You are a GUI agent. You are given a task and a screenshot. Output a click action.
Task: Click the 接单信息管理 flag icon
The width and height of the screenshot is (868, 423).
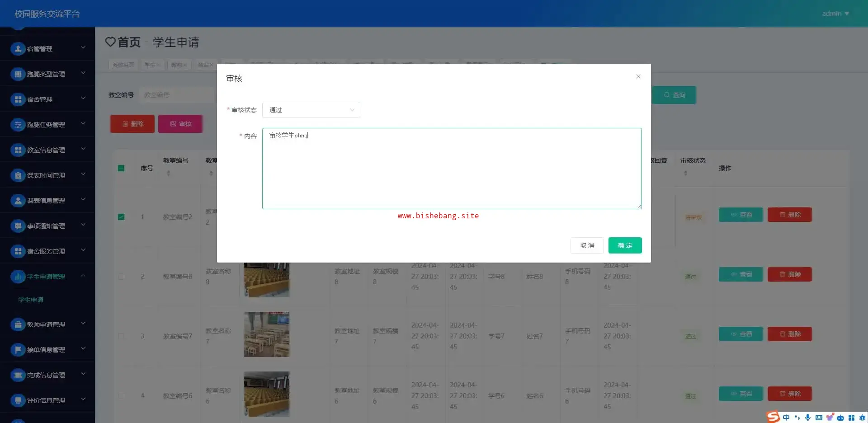tap(18, 350)
